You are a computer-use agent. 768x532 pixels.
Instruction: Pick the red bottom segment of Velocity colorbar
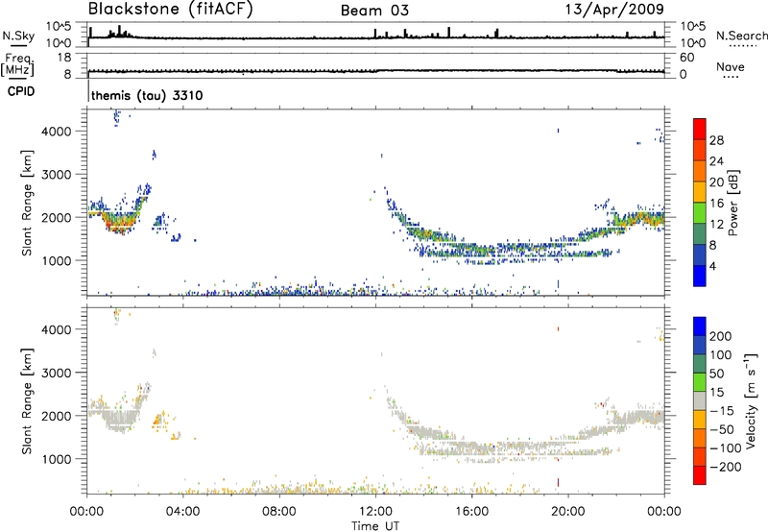click(700, 475)
